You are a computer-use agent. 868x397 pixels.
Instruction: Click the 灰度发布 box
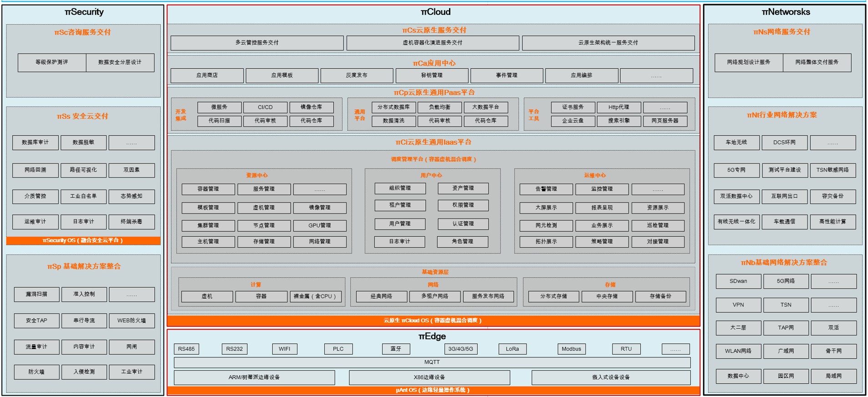357,76
